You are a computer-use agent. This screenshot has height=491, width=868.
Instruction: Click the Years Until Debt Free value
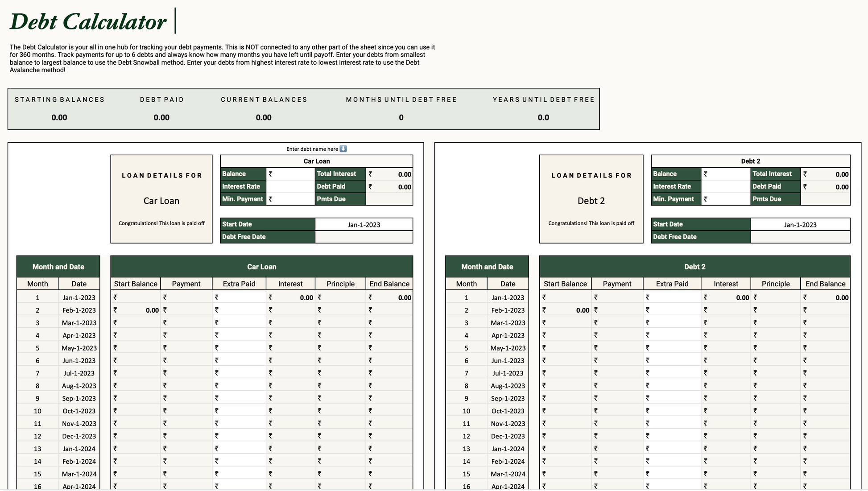[x=543, y=118]
